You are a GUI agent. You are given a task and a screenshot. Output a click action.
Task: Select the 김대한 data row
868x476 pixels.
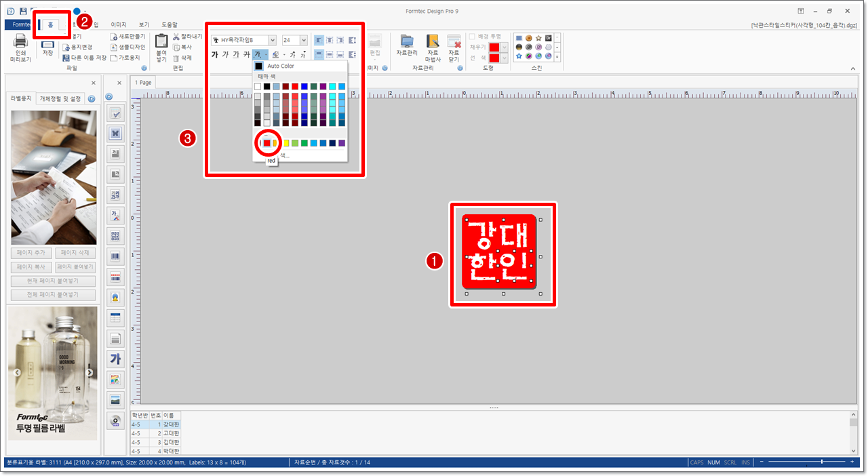pos(156,442)
